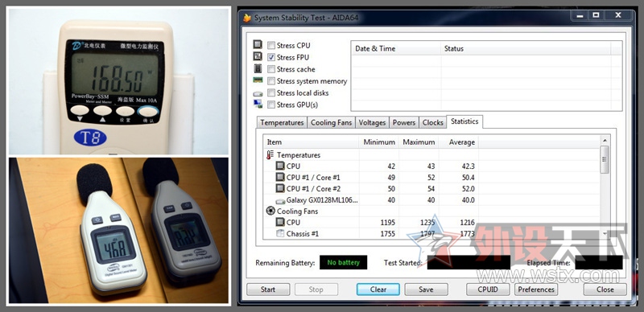Open the Preferences dialog button
The width and height of the screenshot is (644, 312).
pyautogui.click(x=536, y=289)
